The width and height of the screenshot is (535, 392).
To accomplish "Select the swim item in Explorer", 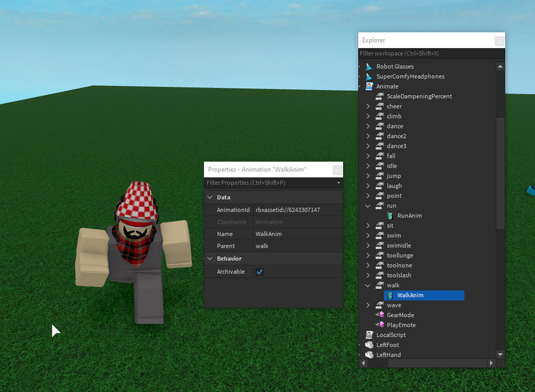I will [393, 235].
